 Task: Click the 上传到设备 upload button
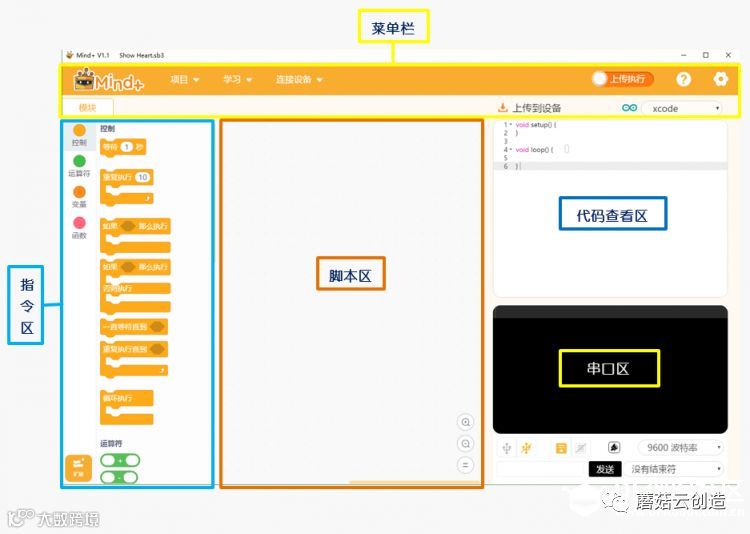(529, 108)
